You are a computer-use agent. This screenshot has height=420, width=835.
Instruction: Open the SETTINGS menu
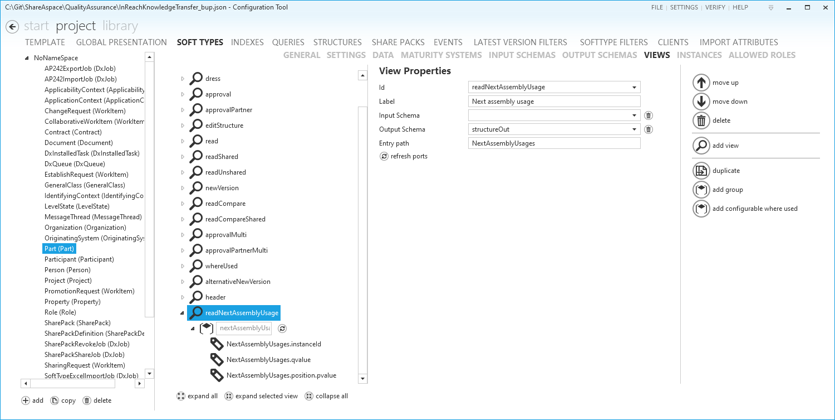[x=684, y=7]
